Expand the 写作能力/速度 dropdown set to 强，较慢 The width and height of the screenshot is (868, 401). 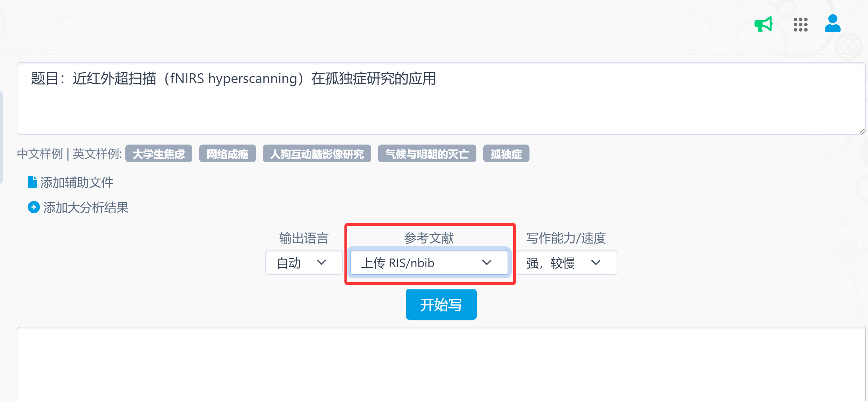pyautogui.click(x=566, y=263)
